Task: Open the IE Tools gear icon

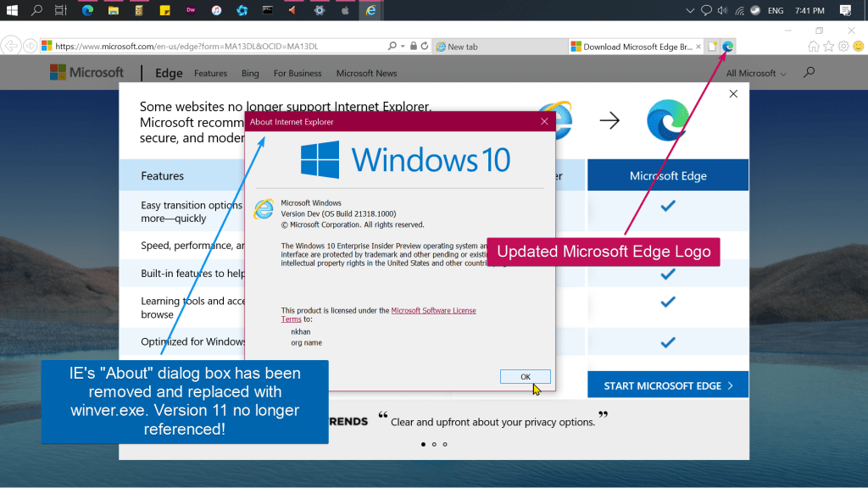Action: point(843,47)
